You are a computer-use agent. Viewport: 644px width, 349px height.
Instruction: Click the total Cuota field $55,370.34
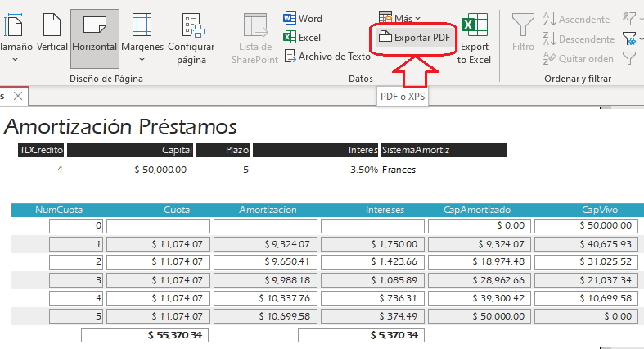pyautogui.click(x=143, y=335)
